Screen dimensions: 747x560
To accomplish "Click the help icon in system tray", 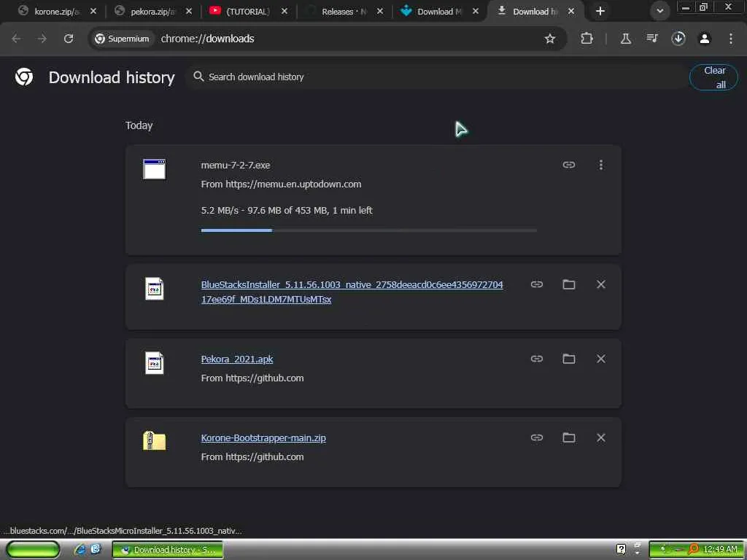I will pos(622,549).
